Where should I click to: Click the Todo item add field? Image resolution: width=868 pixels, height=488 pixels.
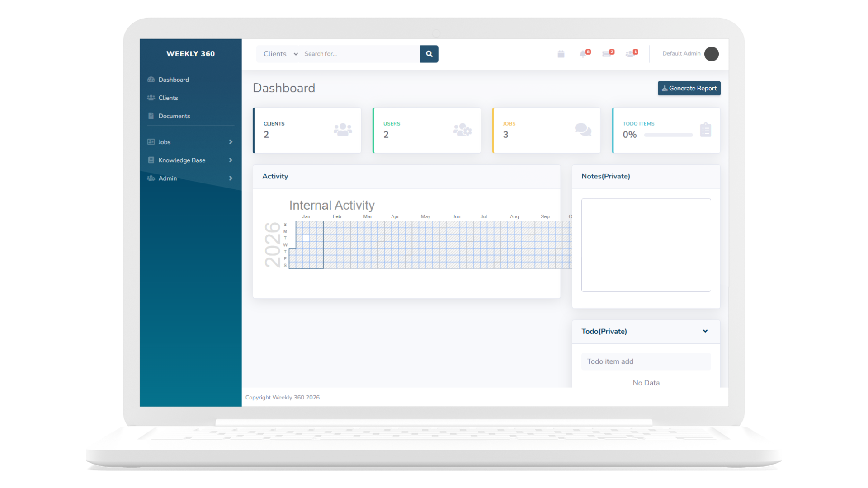(646, 361)
